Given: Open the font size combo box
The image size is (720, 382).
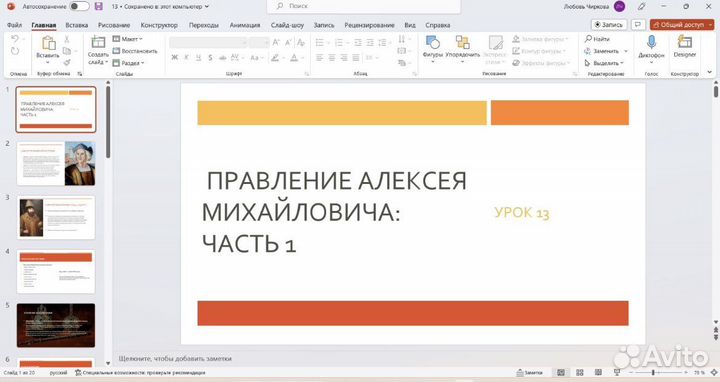Looking at the screenshot, I should [259, 43].
